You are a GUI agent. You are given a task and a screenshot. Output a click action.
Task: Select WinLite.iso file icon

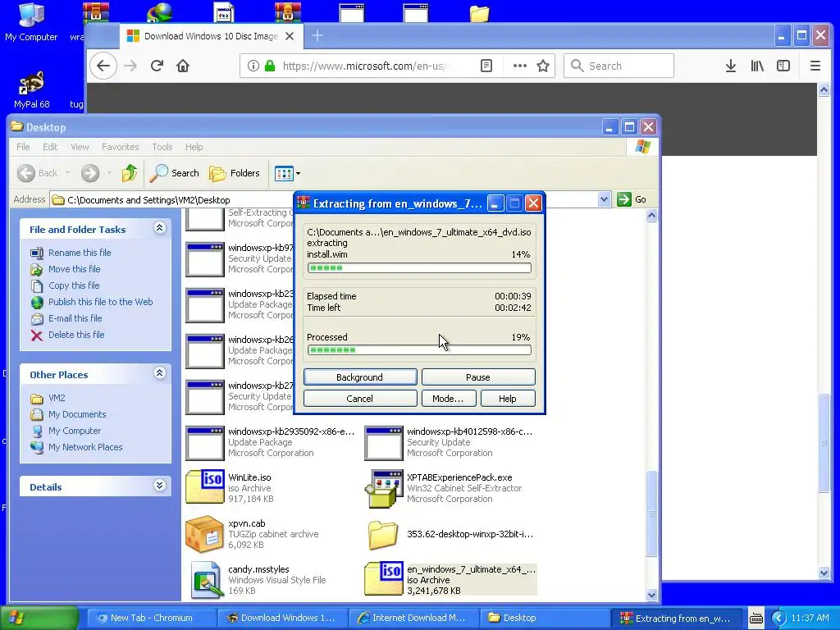coord(204,487)
